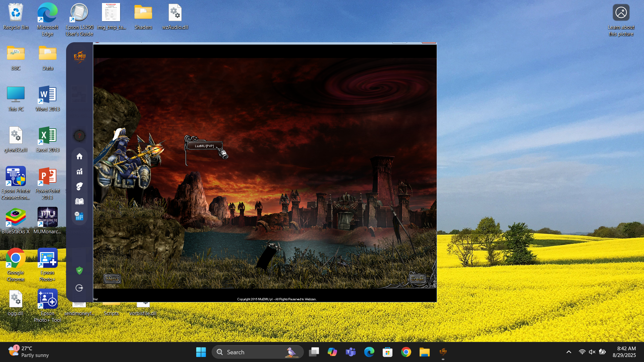Click the red question mark help icon
Viewport: 644px width, 362px height.
(79, 136)
